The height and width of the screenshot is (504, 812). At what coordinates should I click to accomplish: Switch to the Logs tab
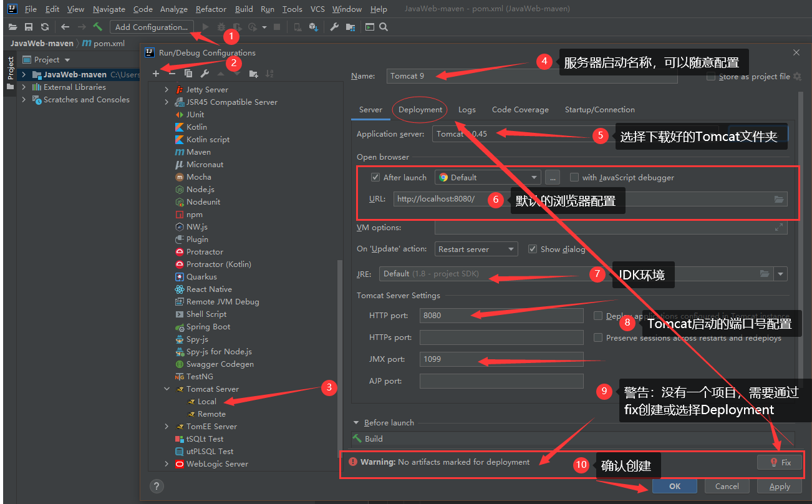point(467,110)
